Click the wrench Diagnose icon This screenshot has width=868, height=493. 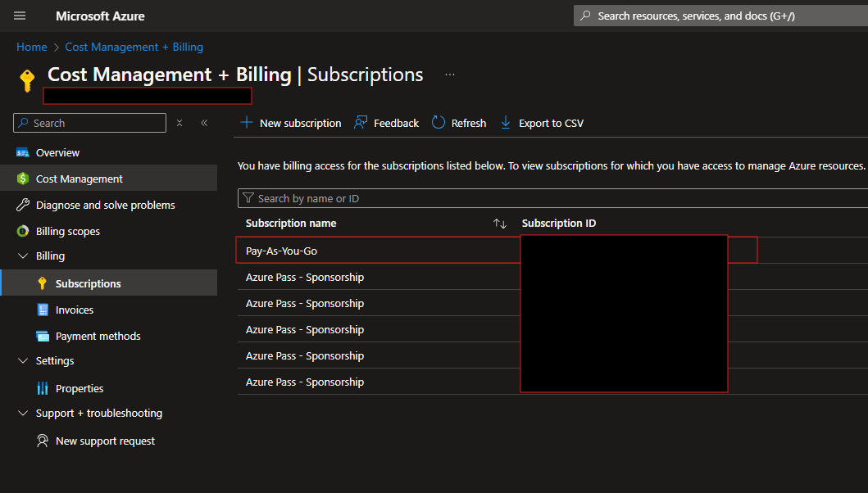click(x=23, y=205)
